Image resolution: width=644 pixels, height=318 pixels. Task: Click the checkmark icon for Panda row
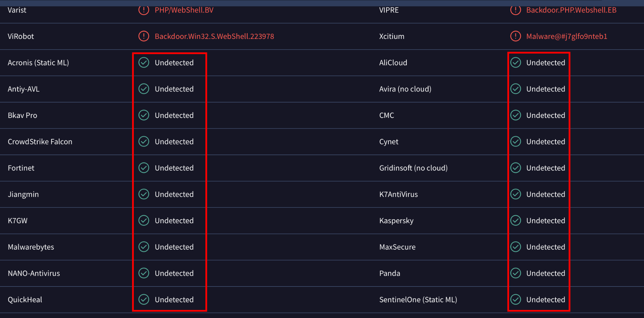pyautogui.click(x=516, y=273)
